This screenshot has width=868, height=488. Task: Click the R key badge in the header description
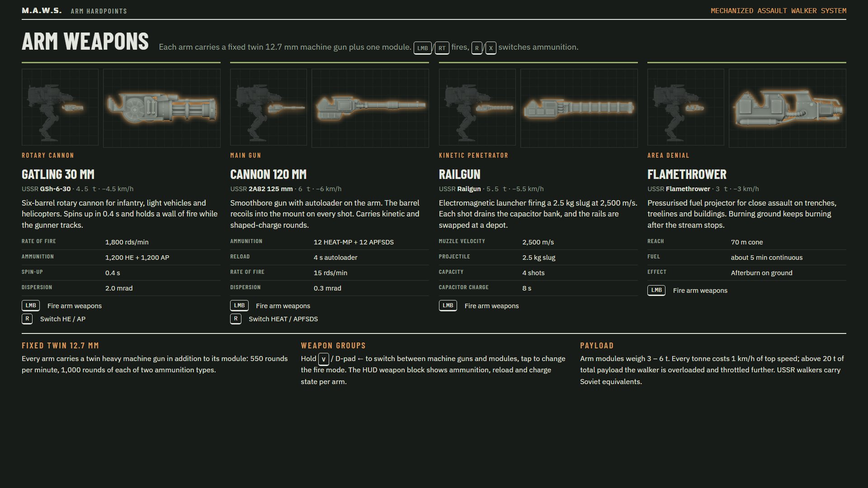477,48
